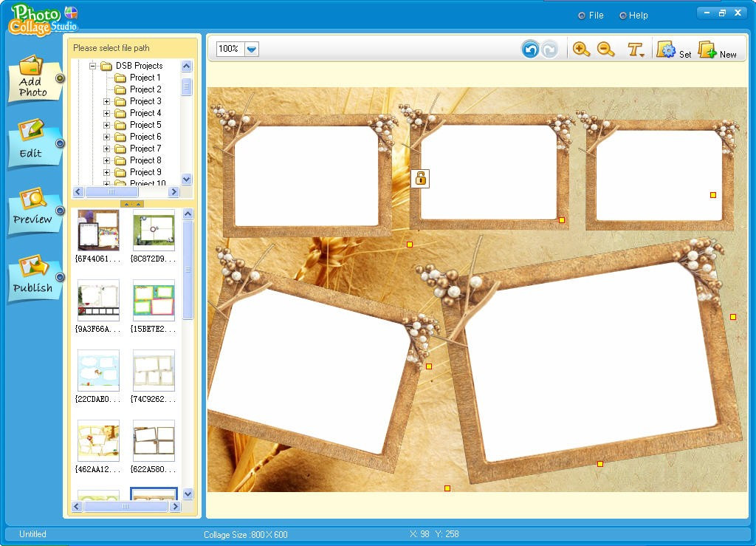The height and width of the screenshot is (546, 756).
Task: Click the Undo arrow button
Action: coord(530,50)
